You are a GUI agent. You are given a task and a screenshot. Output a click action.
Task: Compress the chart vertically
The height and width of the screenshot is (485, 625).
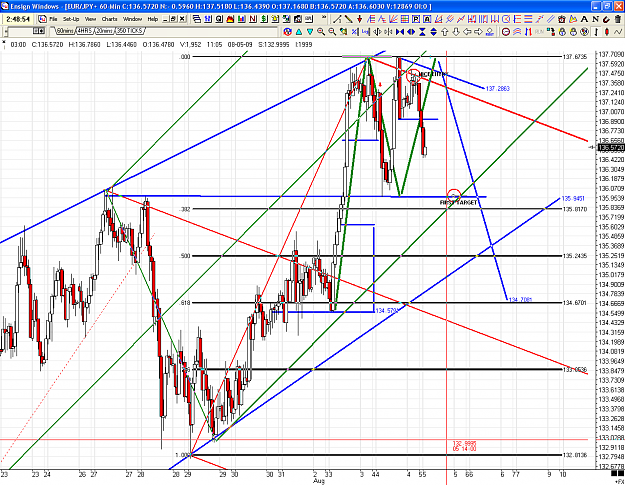(422, 31)
